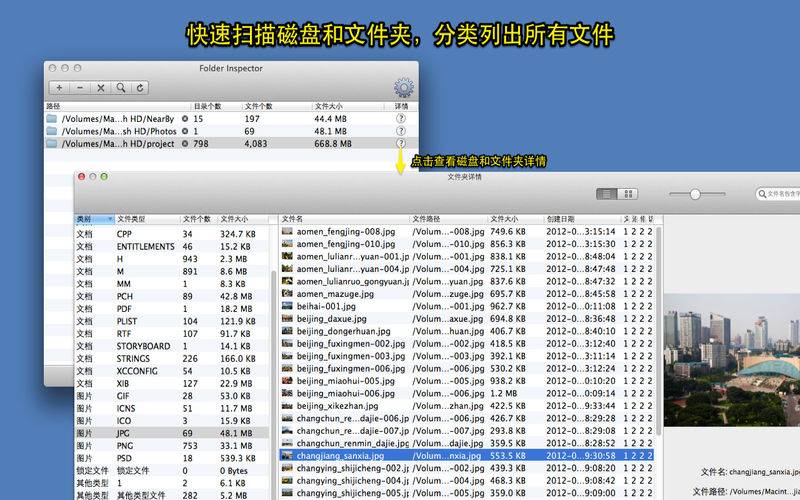The height and width of the screenshot is (500, 800).
Task: Switch to grid thumbnail view mode
Action: pyautogui.click(x=628, y=193)
